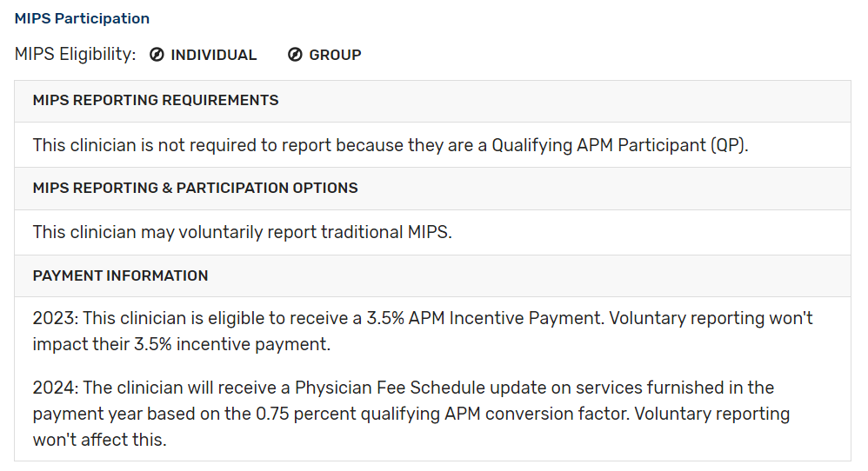Viewport: 868px width, 471px height.
Task: Select the INDIVIDUAL eligibility label
Action: 214,55
